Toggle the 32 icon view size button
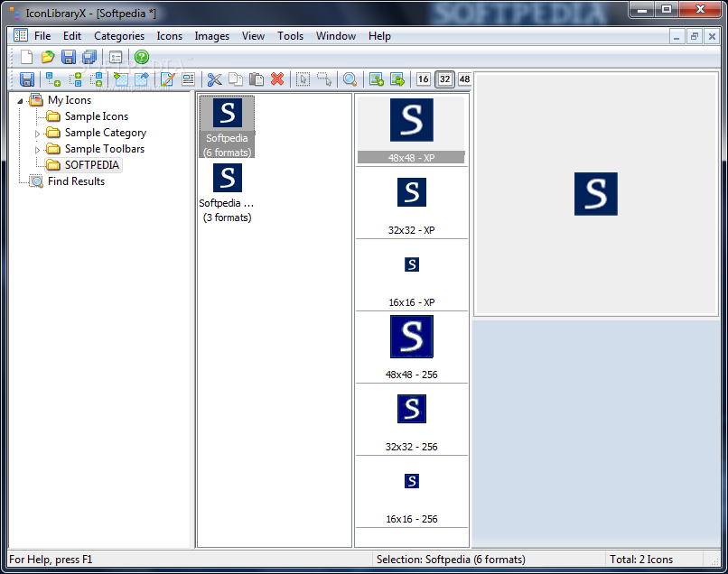Viewport: 728px width, 574px height. (444, 79)
